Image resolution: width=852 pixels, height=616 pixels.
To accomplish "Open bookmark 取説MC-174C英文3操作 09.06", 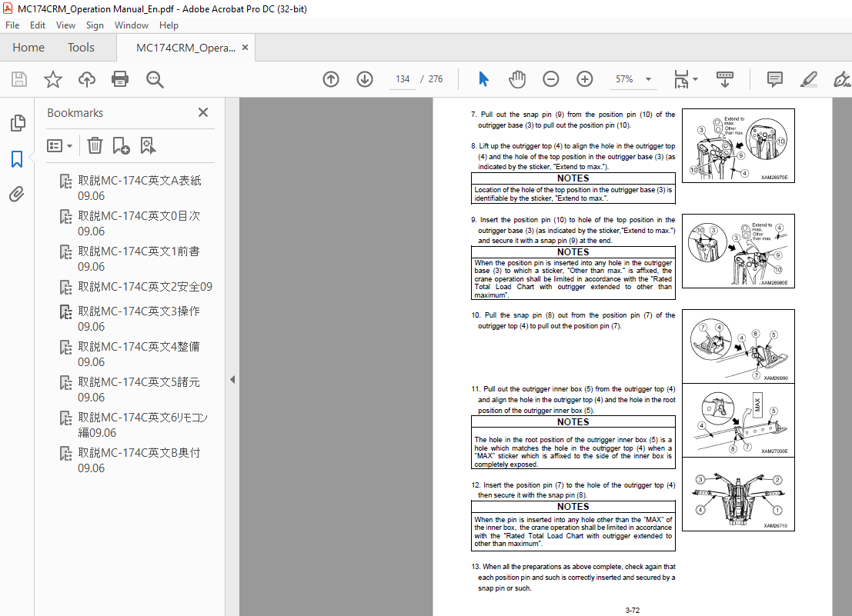I will coord(139,318).
